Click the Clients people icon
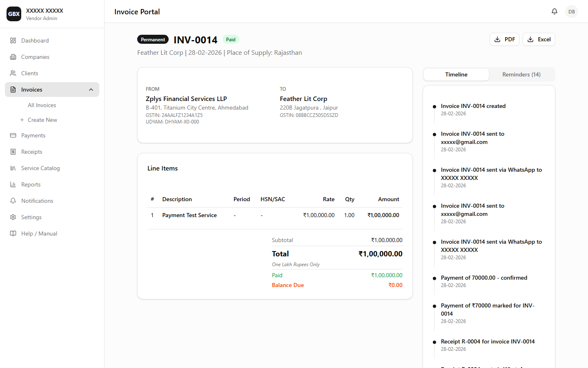 pyautogui.click(x=13, y=73)
